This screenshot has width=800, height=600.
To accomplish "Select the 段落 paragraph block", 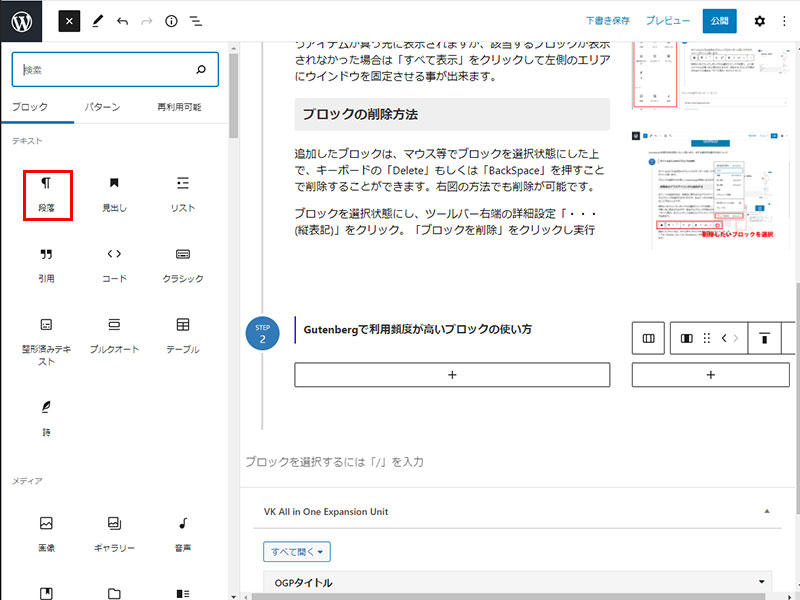I will coord(46,194).
